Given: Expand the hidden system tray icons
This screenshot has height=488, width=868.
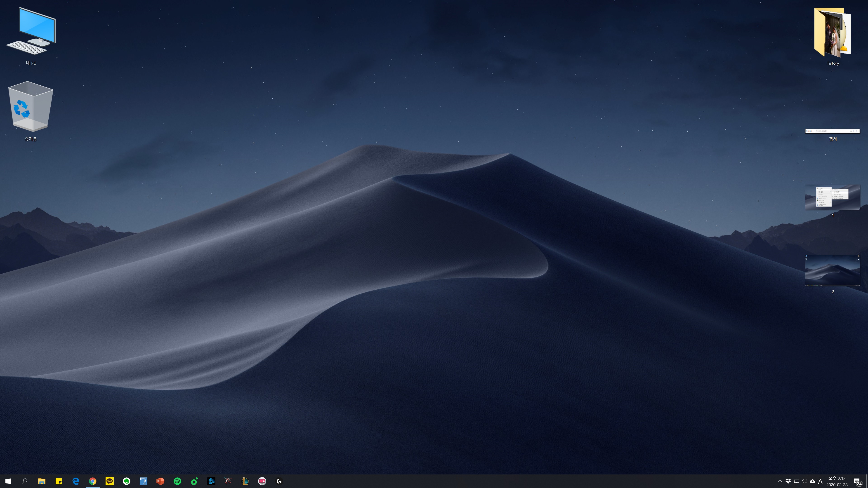Looking at the screenshot, I should tap(780, 481).
